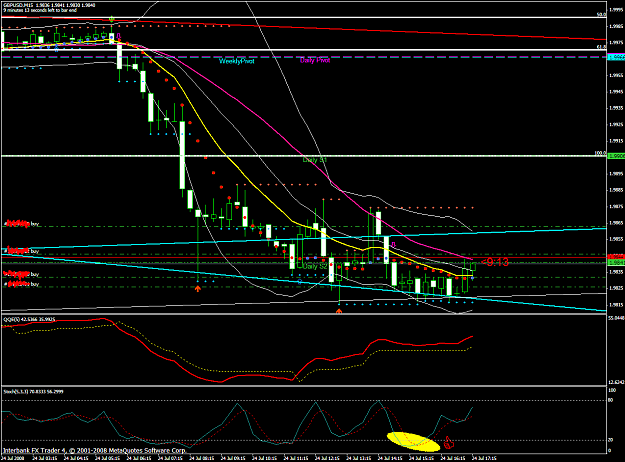The image size is (625, 462).
Task: Click the 1.9915 price scale value
Action: [x=616, y=141]
